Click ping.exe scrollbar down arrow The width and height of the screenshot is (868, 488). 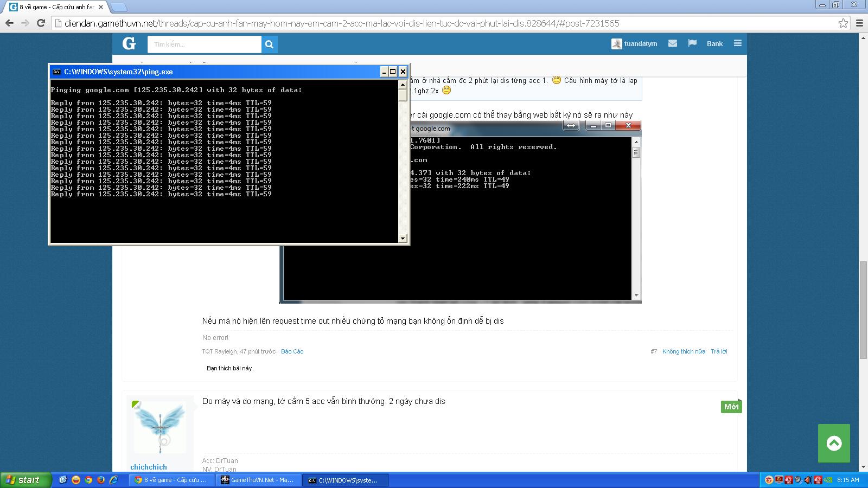pos(403,238)
